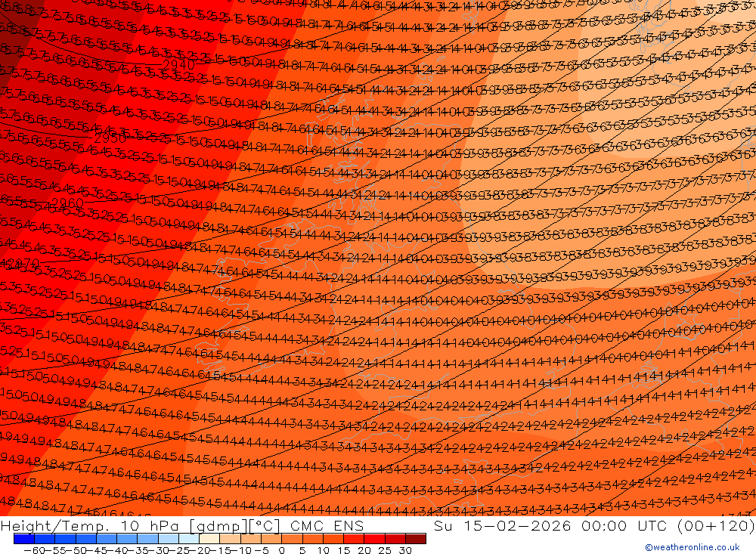
Task: Click the legend swatch between -40 and -35
Action: [x=127, y=539]
